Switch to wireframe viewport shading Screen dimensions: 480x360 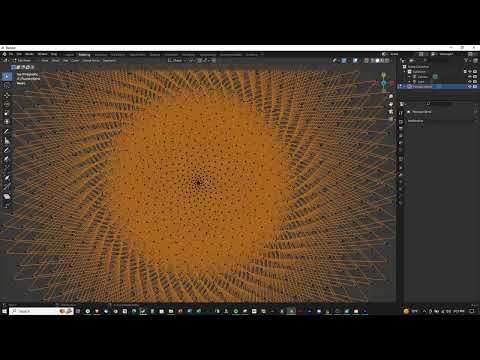coord(373,61)
